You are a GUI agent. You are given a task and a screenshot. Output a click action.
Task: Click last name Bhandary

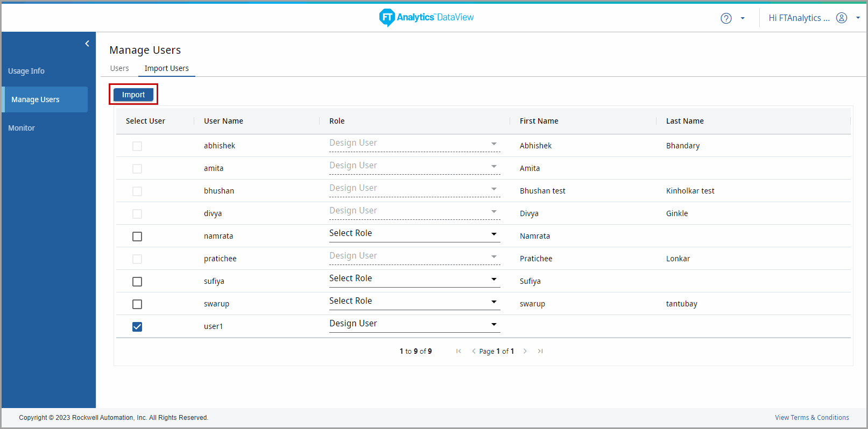[683, 146]
